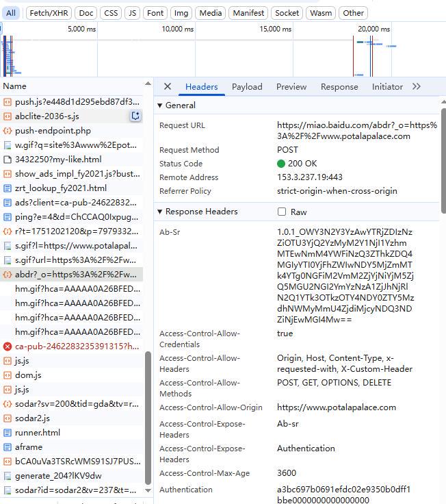Filter requests by Manifest type

pyautogui.click(x=248, y=13)
